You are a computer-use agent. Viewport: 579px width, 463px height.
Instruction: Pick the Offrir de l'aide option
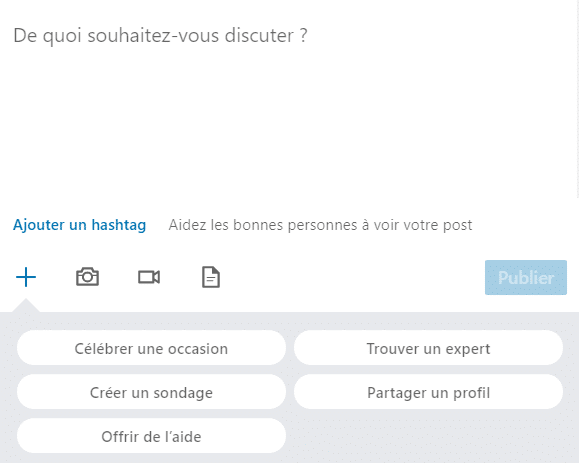click(151, 436)
